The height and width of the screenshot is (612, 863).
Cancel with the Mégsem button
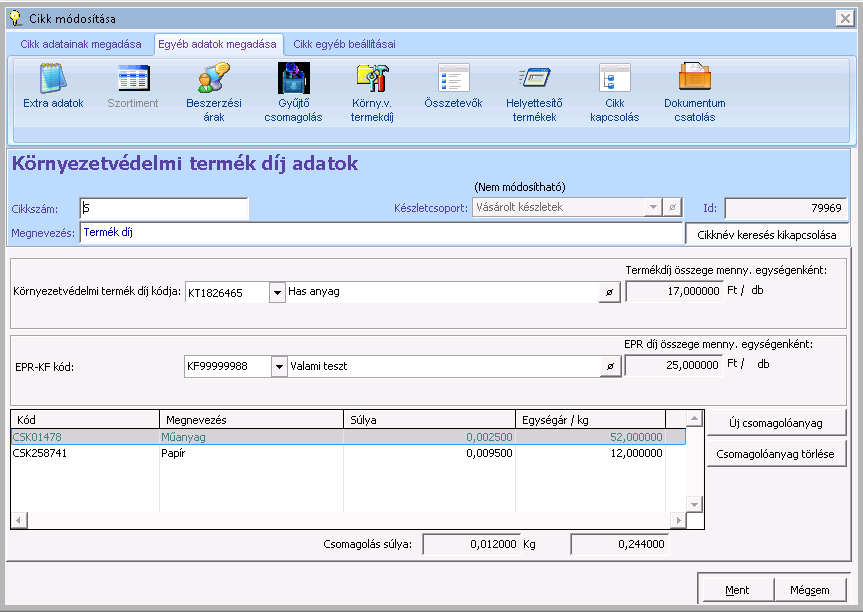pos(810,590)
